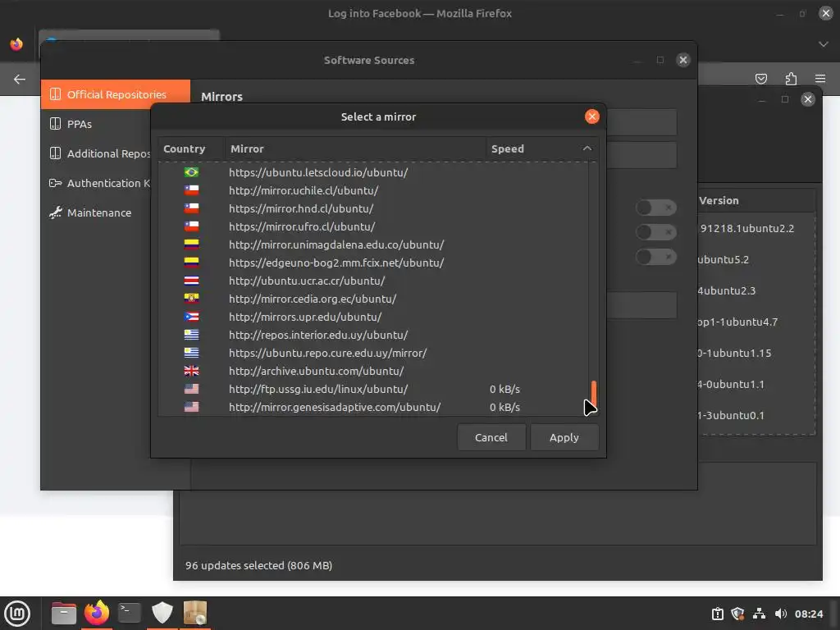Apply the selected mirror
This screenshot has height=630, width=840.
coord(564,438)
